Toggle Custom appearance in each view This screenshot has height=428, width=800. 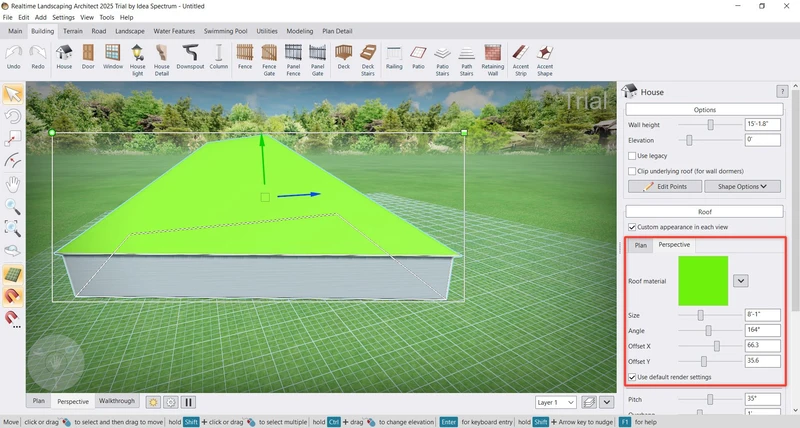pyautogui.click(x=632, y=228)
